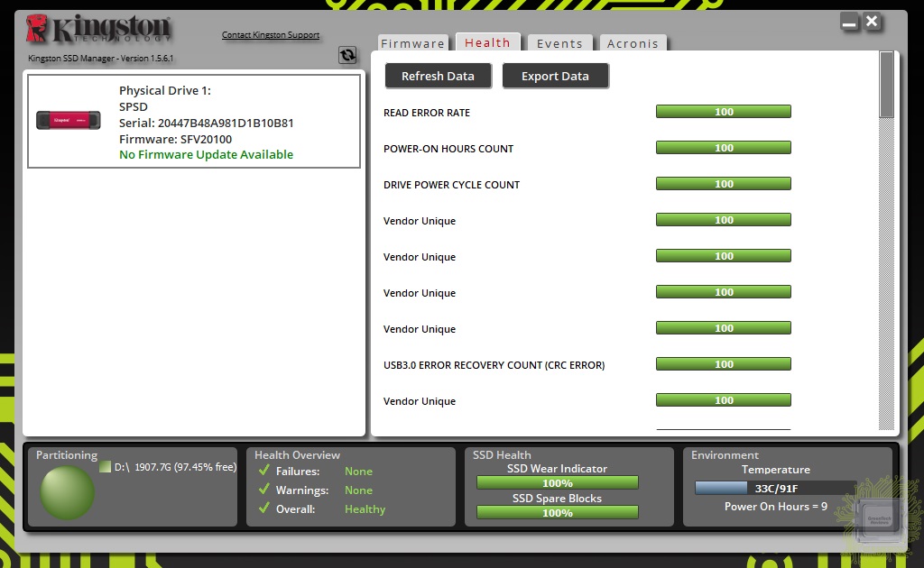Click the Kingston logo

click(98, 30)
